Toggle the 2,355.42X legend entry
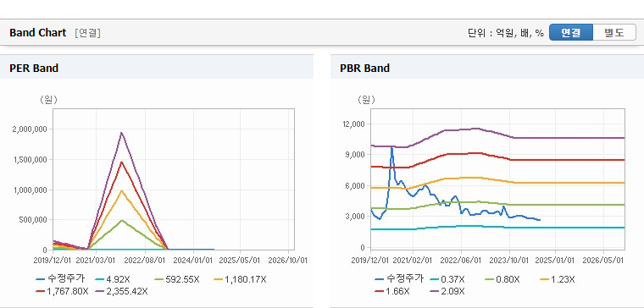The height and width of the screenshot is (308, 644). (121, 292)
